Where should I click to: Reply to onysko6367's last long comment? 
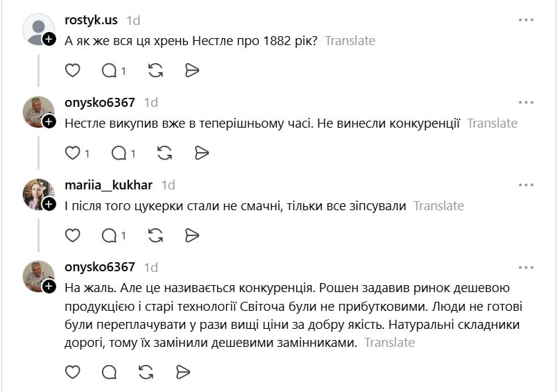tap(110, 373)
